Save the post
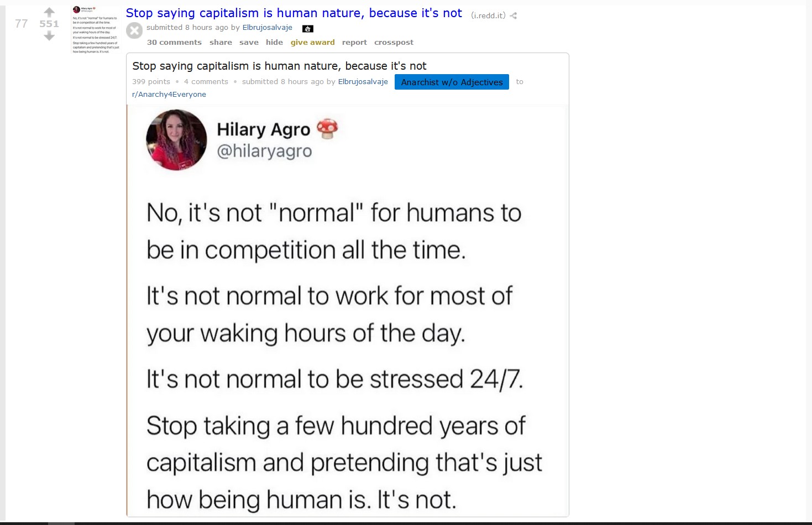Image resolution: width=812 pixels, height=525 pixels. tap(249, 42)
